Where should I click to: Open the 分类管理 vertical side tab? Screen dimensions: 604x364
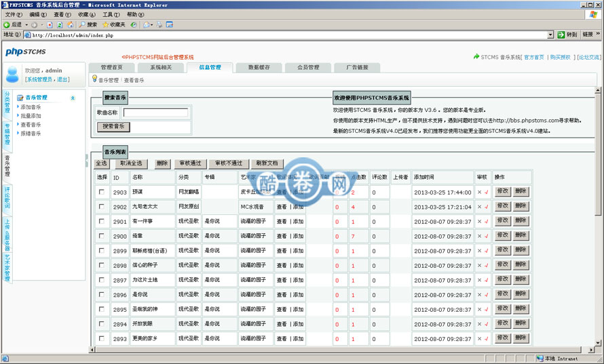(7, 102)
